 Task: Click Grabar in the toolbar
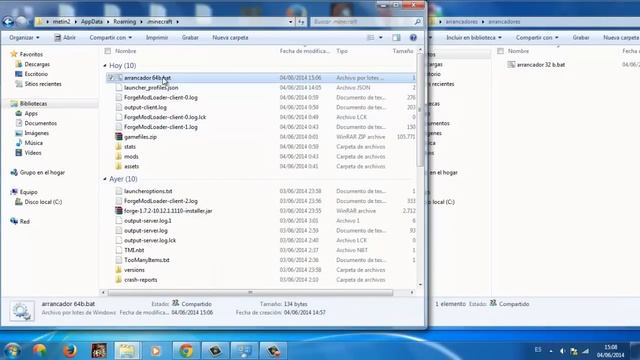coord(190,38)
